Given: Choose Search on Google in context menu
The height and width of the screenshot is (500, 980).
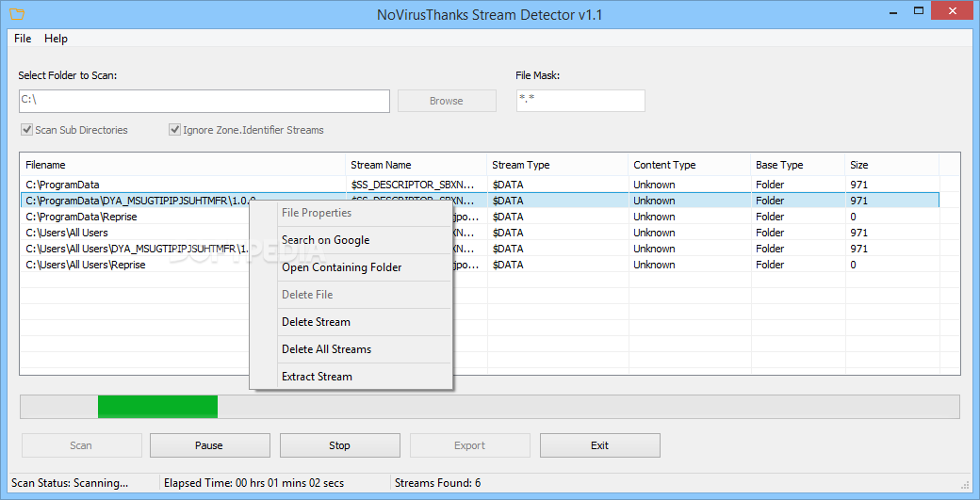Looking at the screenshot, I should pyautogui.click(x=351, y=240).
